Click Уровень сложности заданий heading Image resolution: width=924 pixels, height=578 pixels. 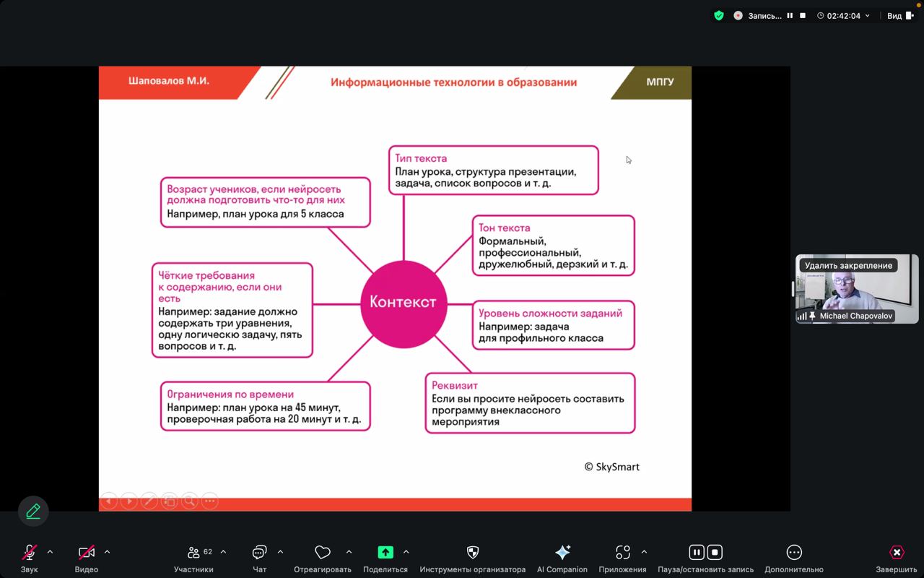550,314
